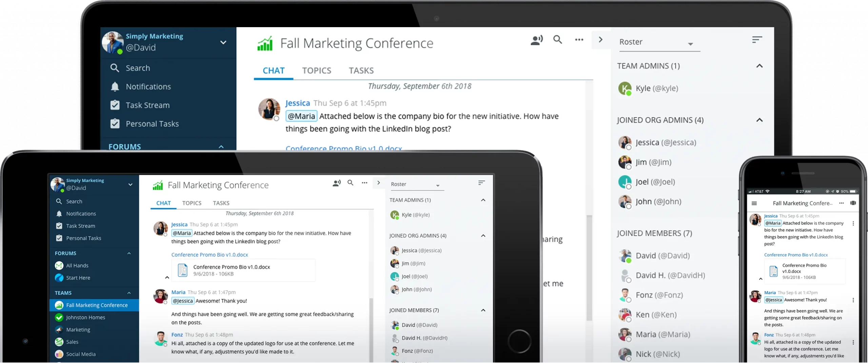Collapse the TEAMS section on the tablet sidebar
Viewport: 868px width, 363px height.
[x=129, y=293]
